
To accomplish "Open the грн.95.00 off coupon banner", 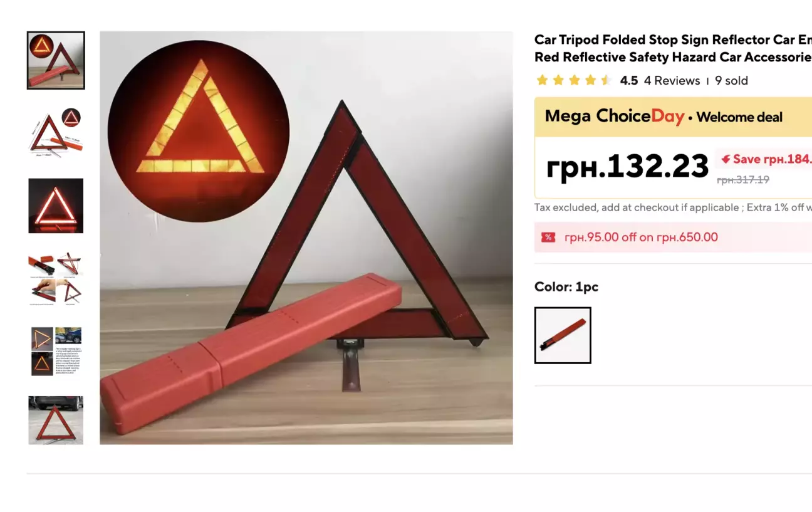I will (x=673, y=237).
